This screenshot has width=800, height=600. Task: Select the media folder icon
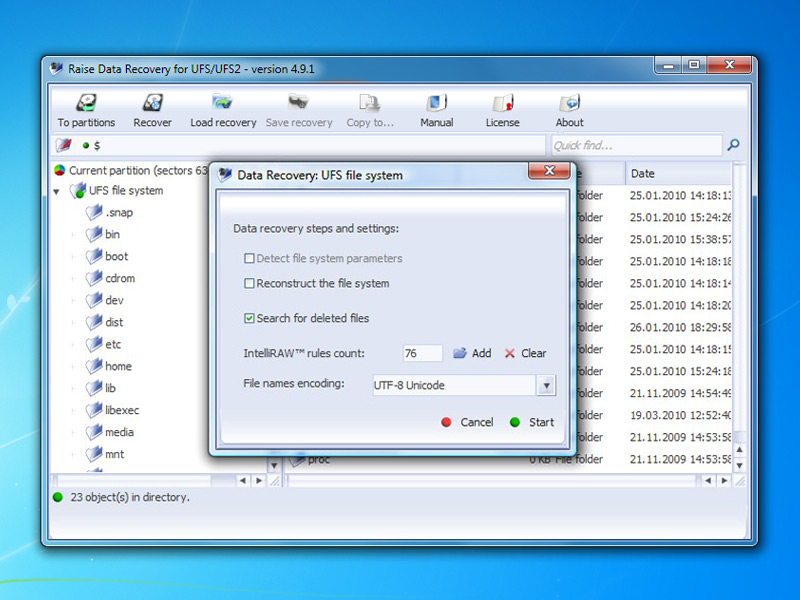pos(94,432)
